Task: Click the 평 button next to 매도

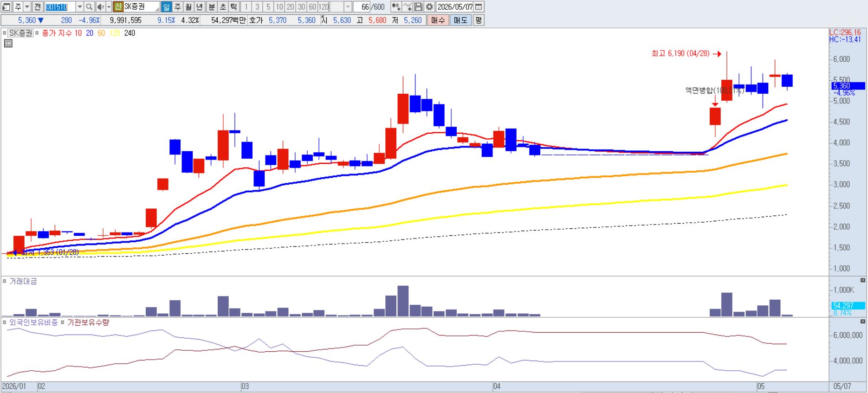Action: click(479, 20)
